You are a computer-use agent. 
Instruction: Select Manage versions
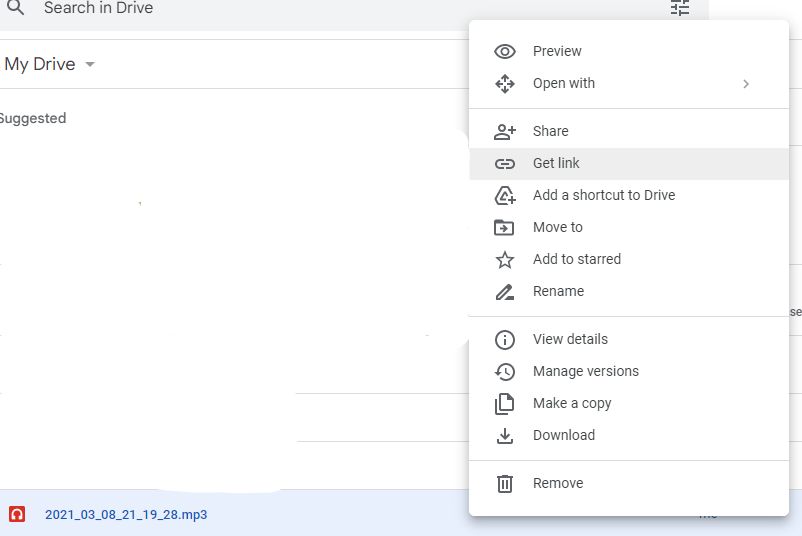click(x=629, y=371)
